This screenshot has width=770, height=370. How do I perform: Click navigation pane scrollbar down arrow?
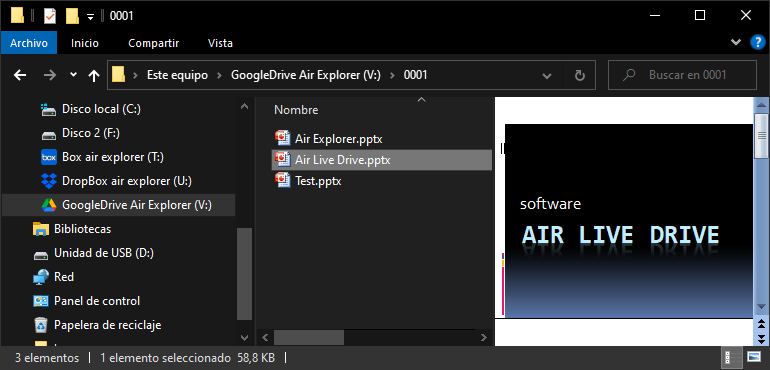click(244, 338)
